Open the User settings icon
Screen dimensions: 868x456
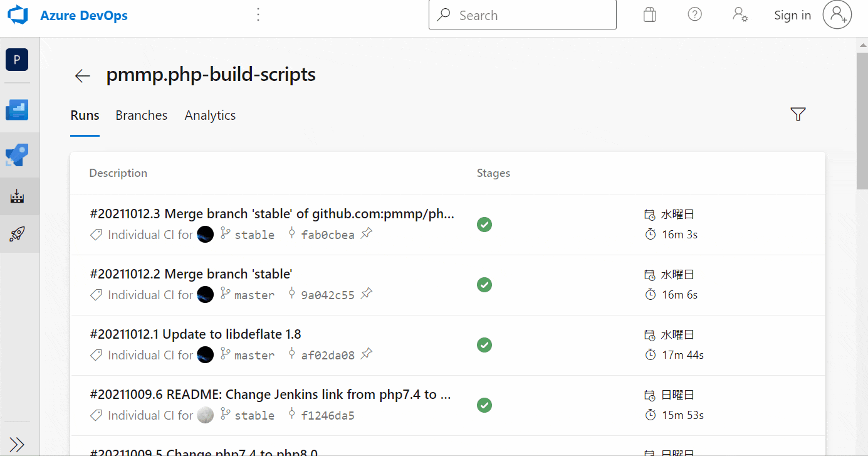pos(740,15)
